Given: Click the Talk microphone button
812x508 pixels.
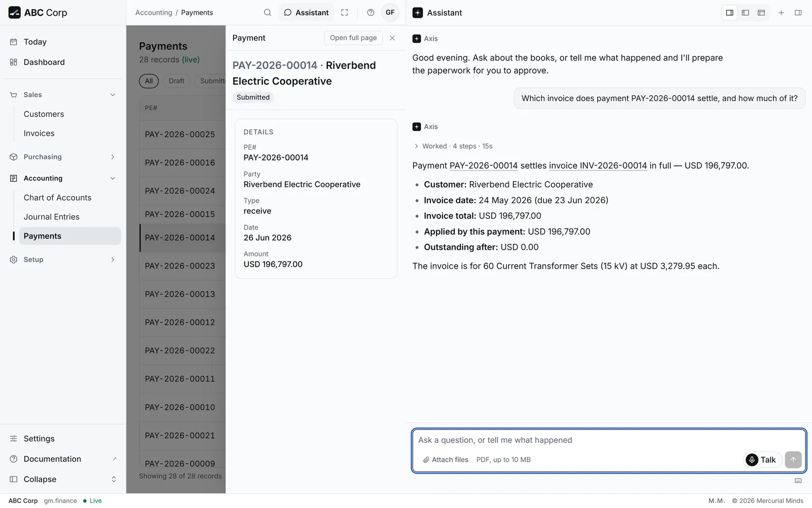Looking at the screenshot, I should tap(762, 460).
